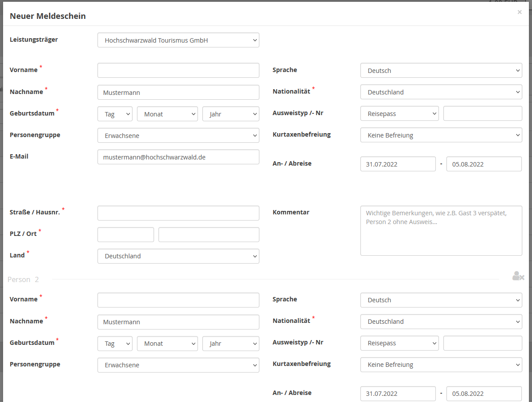Viewport: 532px width, 402px height.
Task: Click the remove Person 2 icon
Action: click(x=518, y=276)
